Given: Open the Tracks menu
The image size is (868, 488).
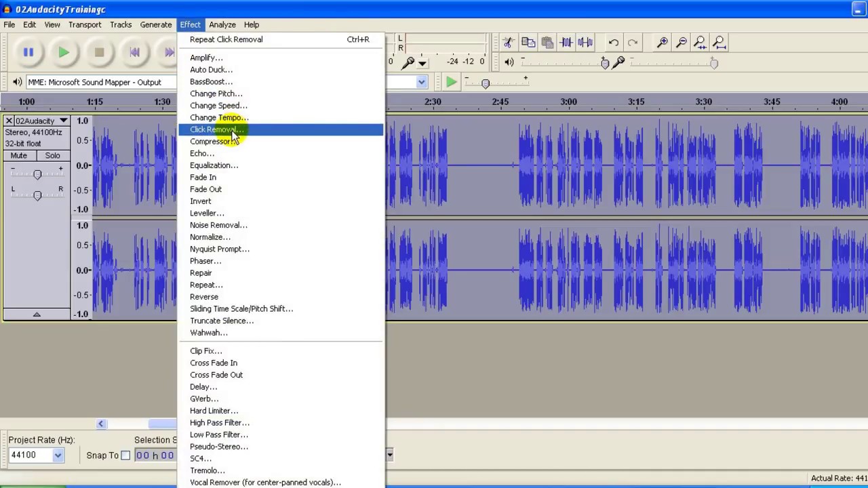Looking at the screenshot, I should [x=121, y=24].
